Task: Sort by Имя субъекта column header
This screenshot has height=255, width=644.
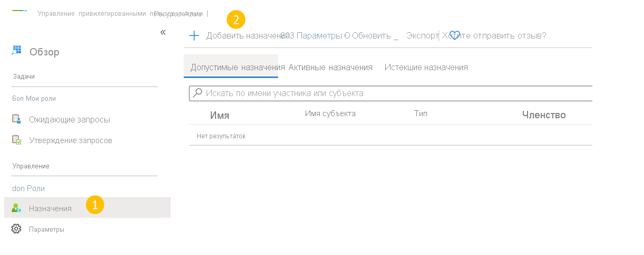Action: 330,114
